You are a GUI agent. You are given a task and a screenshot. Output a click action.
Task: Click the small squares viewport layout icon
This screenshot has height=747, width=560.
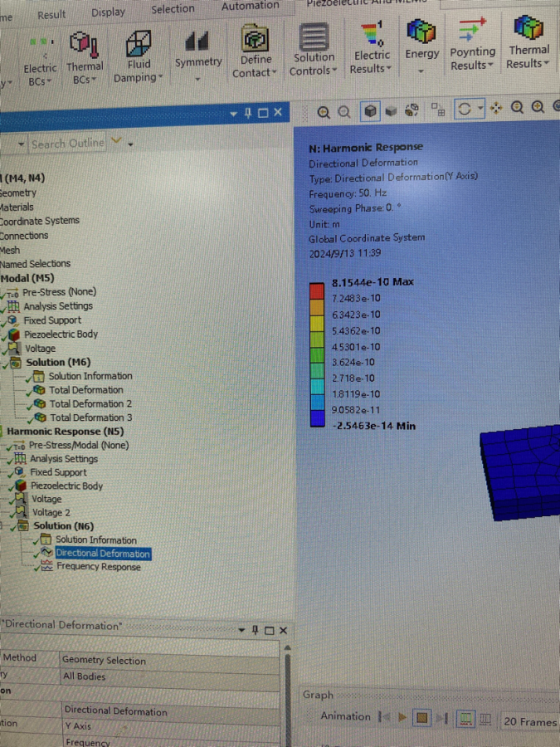pyautogui.click(x=438, y=110)
